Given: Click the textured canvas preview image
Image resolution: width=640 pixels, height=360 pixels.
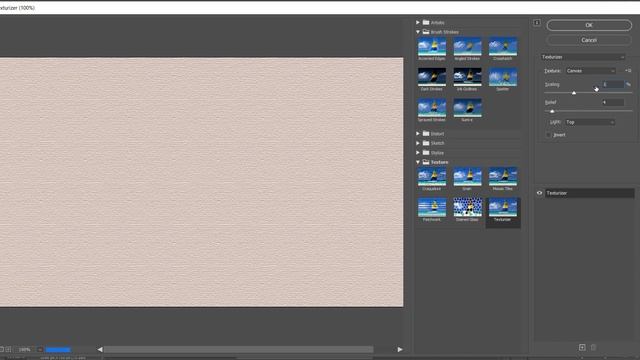Looking at the screenshot, I should pyautogui.click(x=202, y=182).
